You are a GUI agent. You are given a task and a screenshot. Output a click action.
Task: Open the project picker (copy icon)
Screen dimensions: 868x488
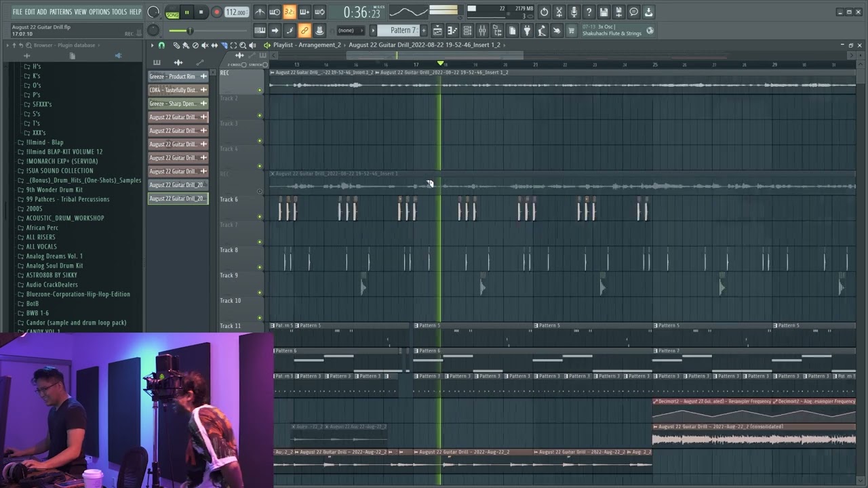512,30
